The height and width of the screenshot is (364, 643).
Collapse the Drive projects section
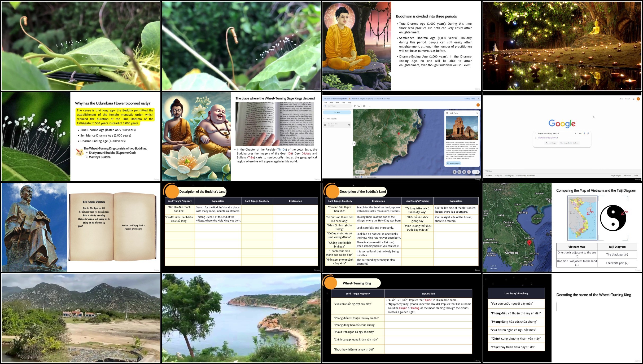[x=324, y=119]
